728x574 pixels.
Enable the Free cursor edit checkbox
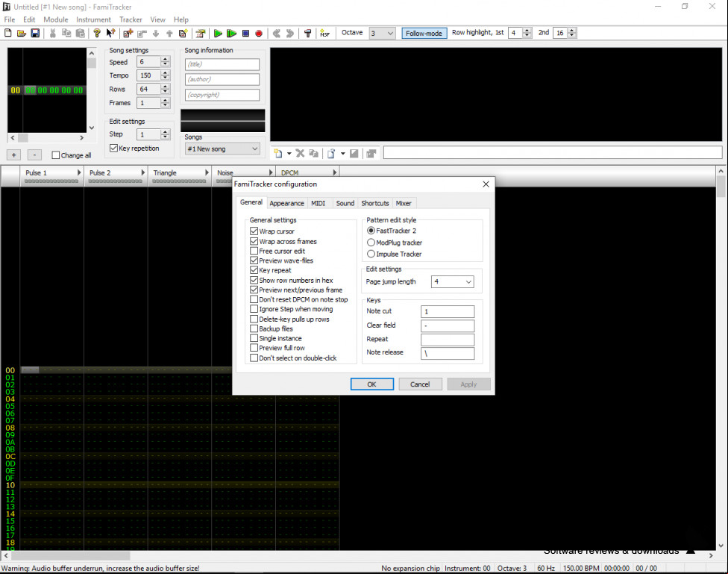pyautogui.click(x=254, y=251)
